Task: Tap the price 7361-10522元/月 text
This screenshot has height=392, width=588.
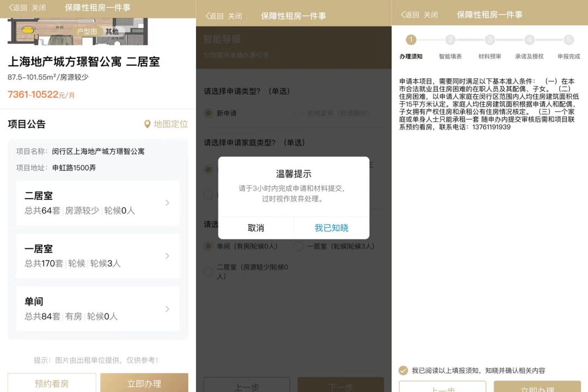Action: pyautogui.click(x=41, y=95)
